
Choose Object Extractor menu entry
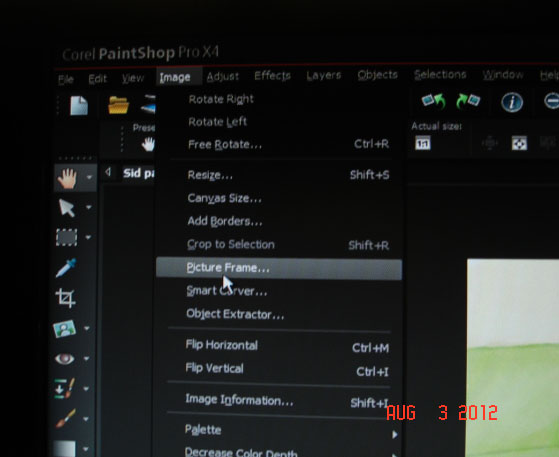279,314
